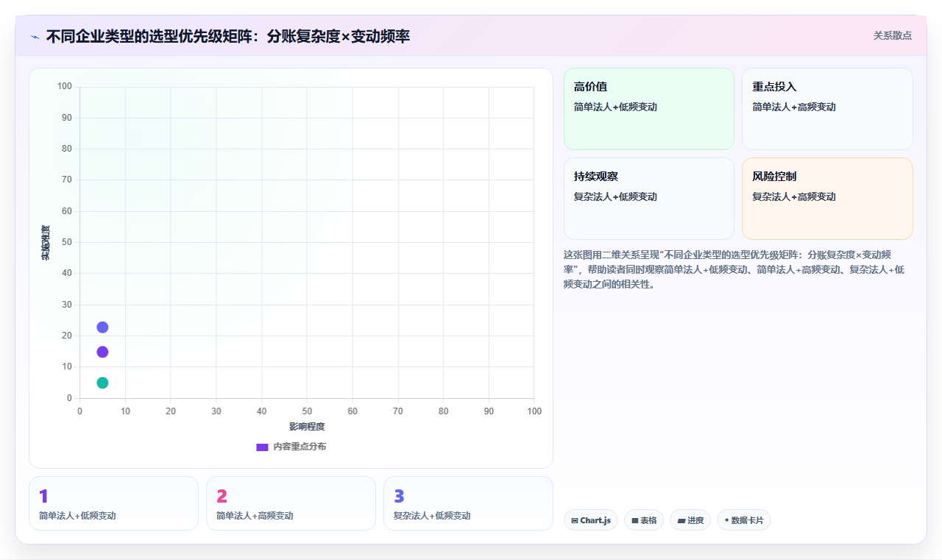This screenshot has height=560, width=942.
Task: Click the x-axis tick label 100
Action: click(x=534, y=411)
